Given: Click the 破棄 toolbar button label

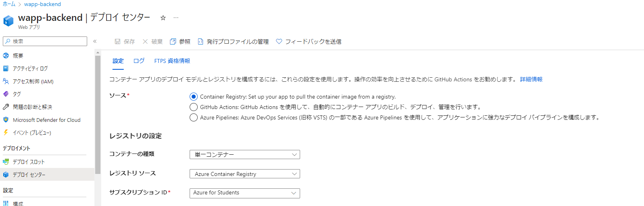Looking at the screenshot, I should [x=157, y=42].
